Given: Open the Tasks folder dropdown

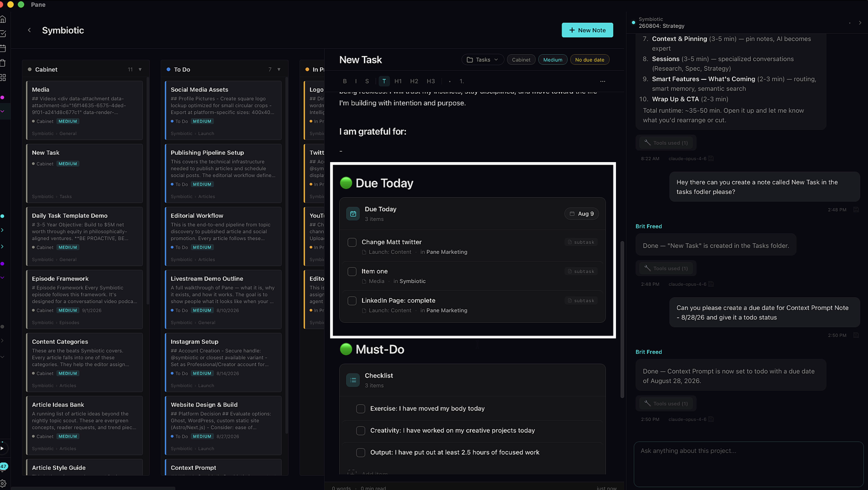Looking at the screenshot, I should (483, 60).
